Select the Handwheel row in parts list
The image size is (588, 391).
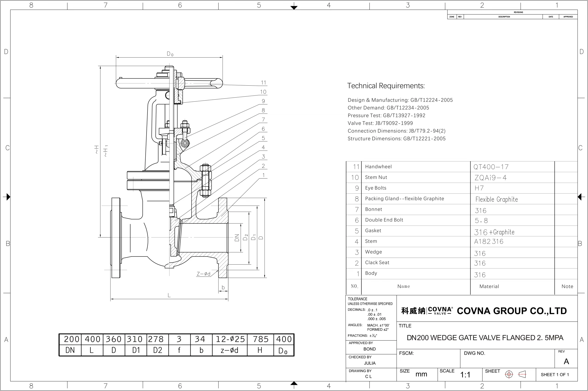click(378, 167)
